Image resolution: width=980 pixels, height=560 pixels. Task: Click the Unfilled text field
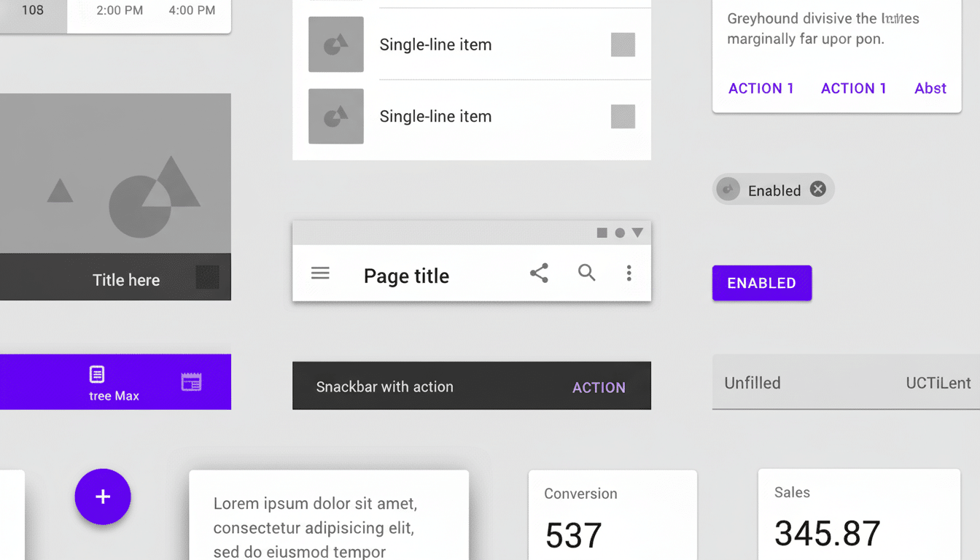752,383
